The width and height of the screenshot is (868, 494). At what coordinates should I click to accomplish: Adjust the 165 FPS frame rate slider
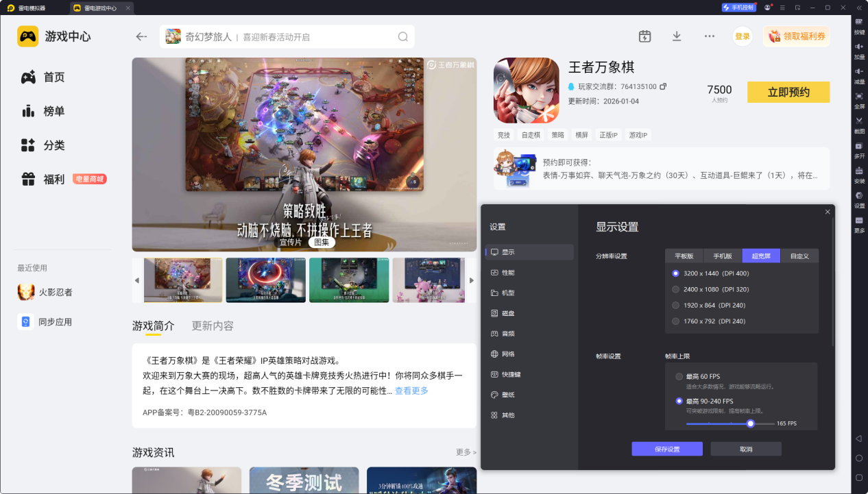(x=751, y=423)
